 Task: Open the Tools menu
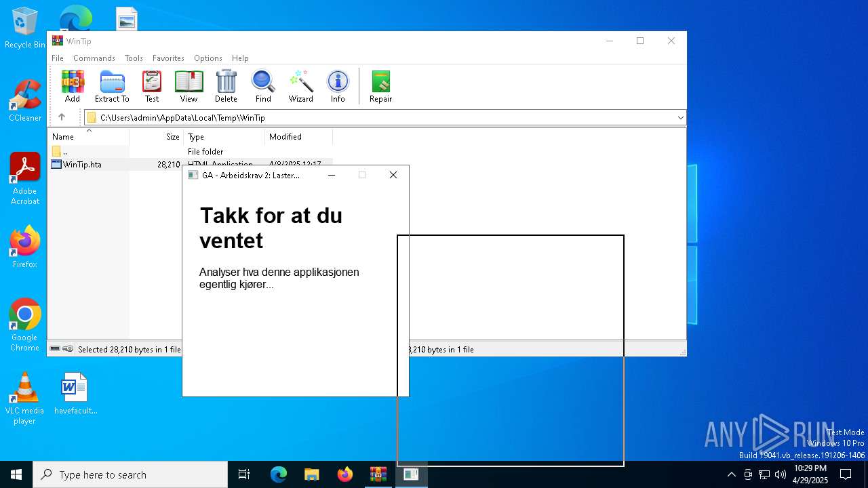click(134, 58)
